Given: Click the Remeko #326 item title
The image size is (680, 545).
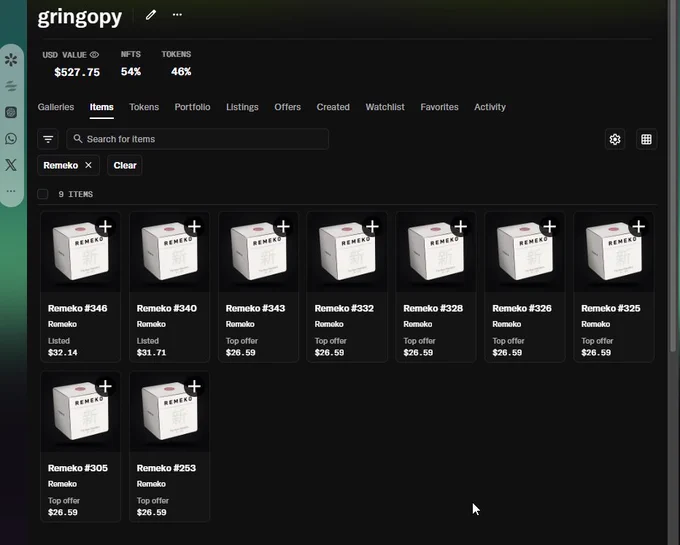Looking at the screenshot, I should pyautogui.click(x=522, y=308).
